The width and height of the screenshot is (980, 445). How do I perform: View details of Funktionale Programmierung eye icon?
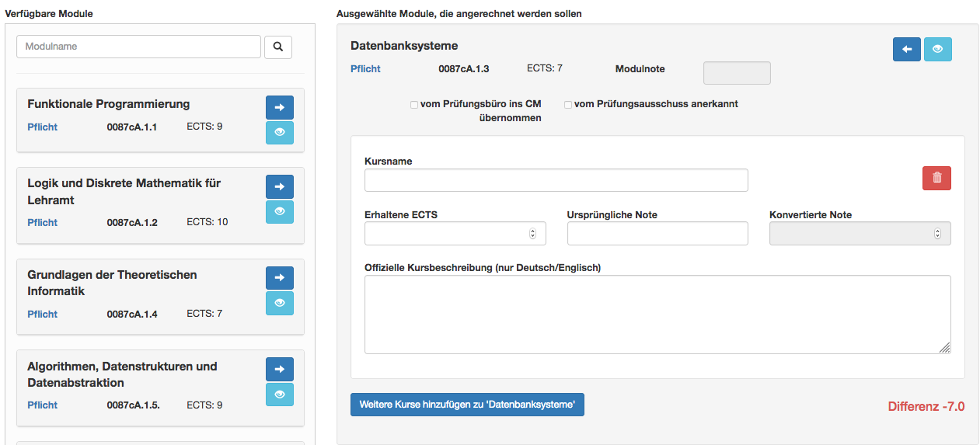280,132
